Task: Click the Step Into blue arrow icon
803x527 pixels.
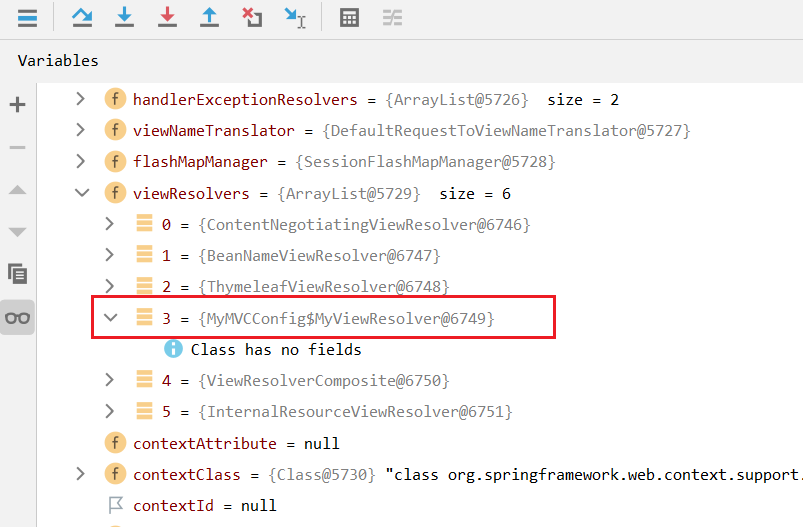Action: coord(124,18)
